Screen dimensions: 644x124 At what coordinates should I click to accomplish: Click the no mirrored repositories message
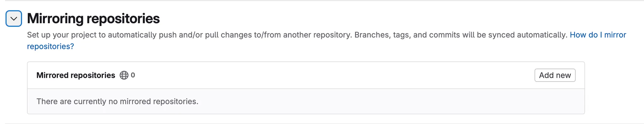[117, 101]
